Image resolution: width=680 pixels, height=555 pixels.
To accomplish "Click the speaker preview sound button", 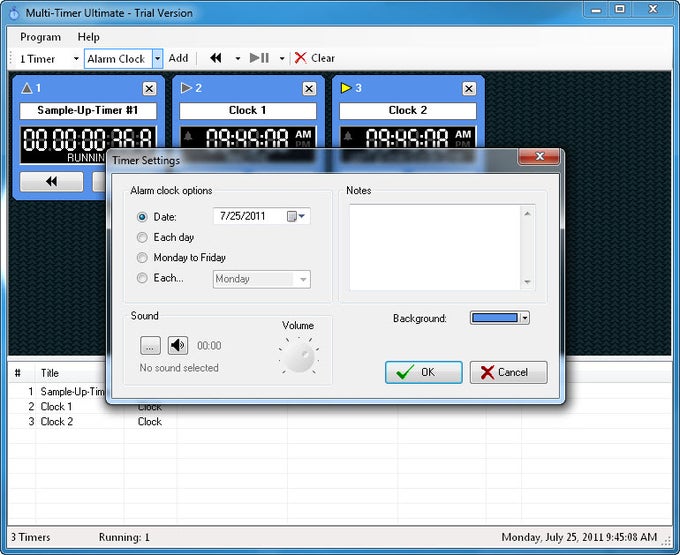I will click(177, 346).
